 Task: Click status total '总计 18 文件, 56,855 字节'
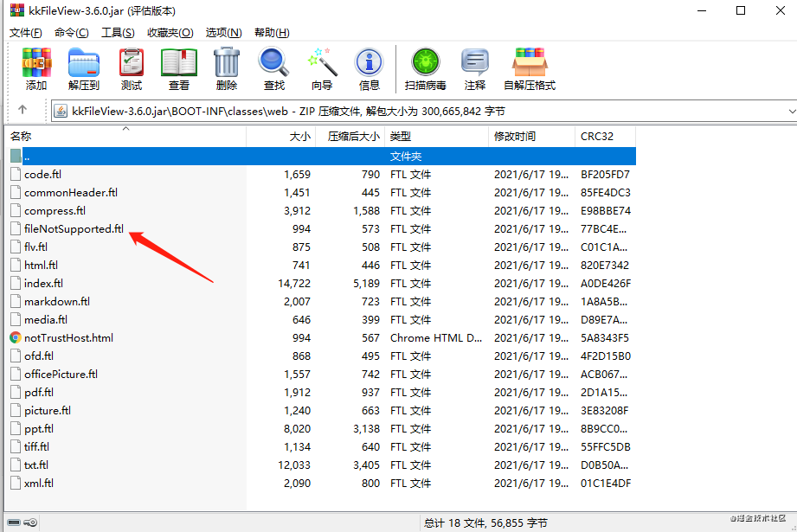485,522
